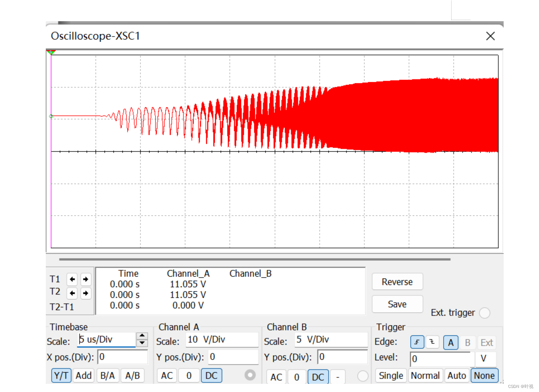Viewport: 539px width, 392px height.
Task: Select trigger source A
Action: click(451, 343)
